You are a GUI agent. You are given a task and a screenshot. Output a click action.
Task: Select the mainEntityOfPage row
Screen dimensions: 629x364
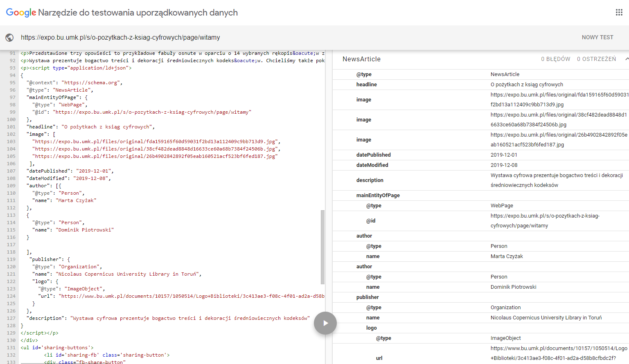481,195
